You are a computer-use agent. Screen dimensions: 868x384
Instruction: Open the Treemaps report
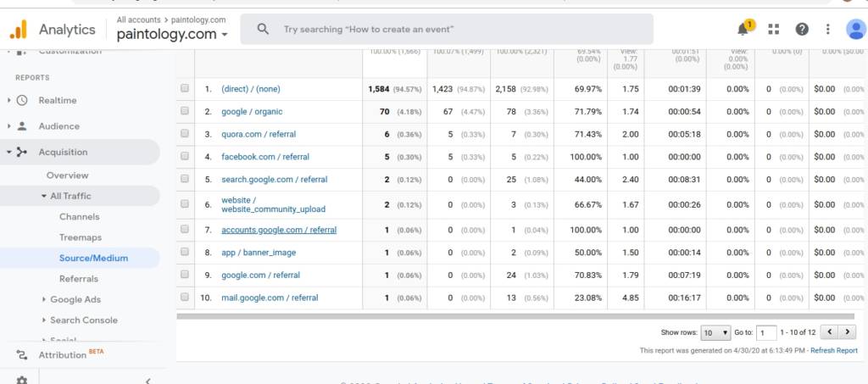(80, 237)
